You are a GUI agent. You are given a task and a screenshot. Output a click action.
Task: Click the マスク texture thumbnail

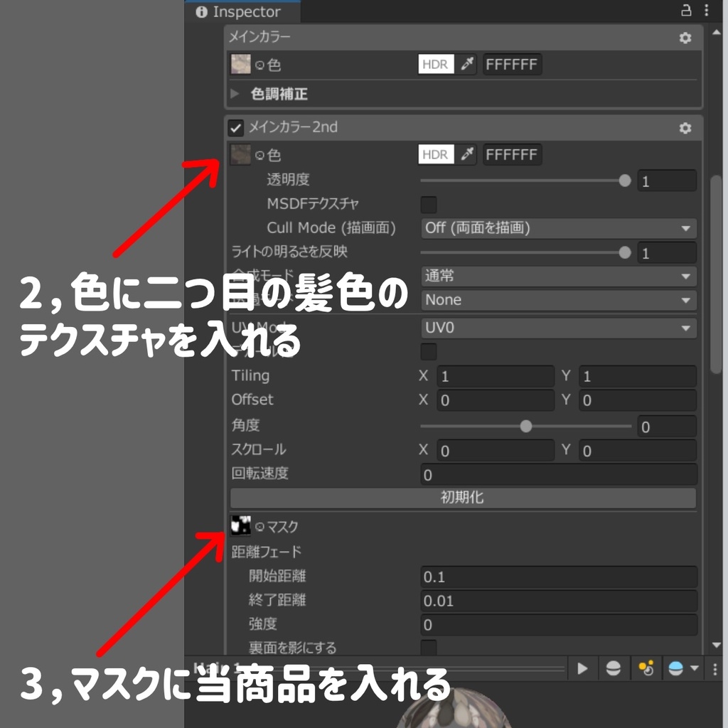pyautogui.click(x=240, y=526)
